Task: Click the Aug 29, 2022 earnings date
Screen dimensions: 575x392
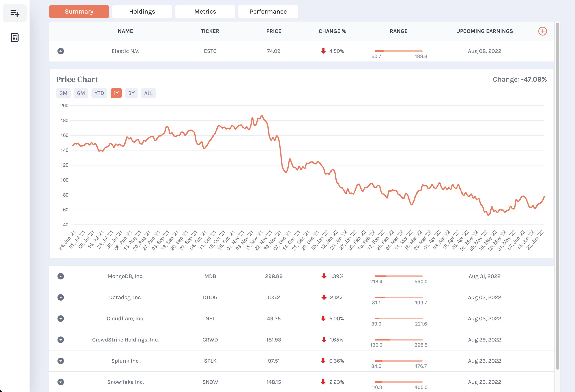Action: 484,340
